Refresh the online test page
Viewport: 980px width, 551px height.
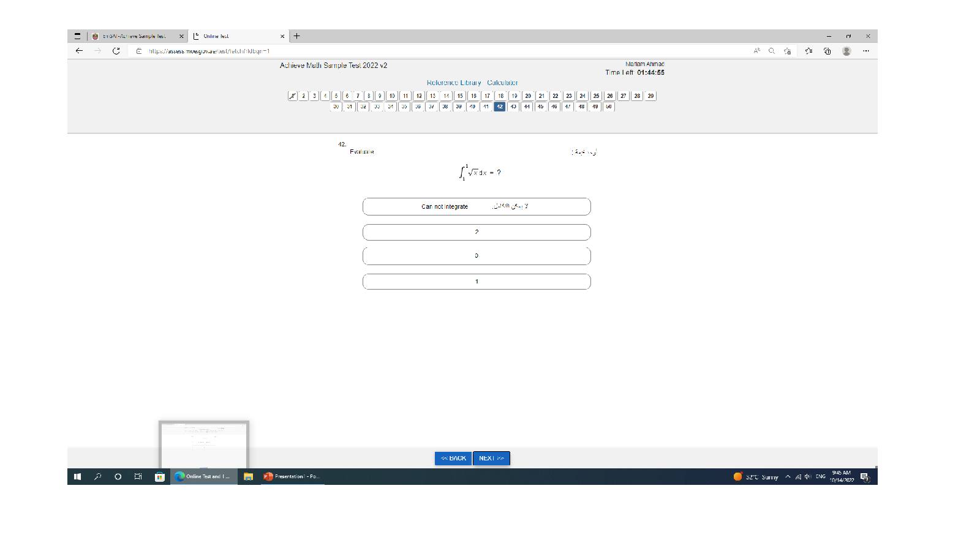116,51
